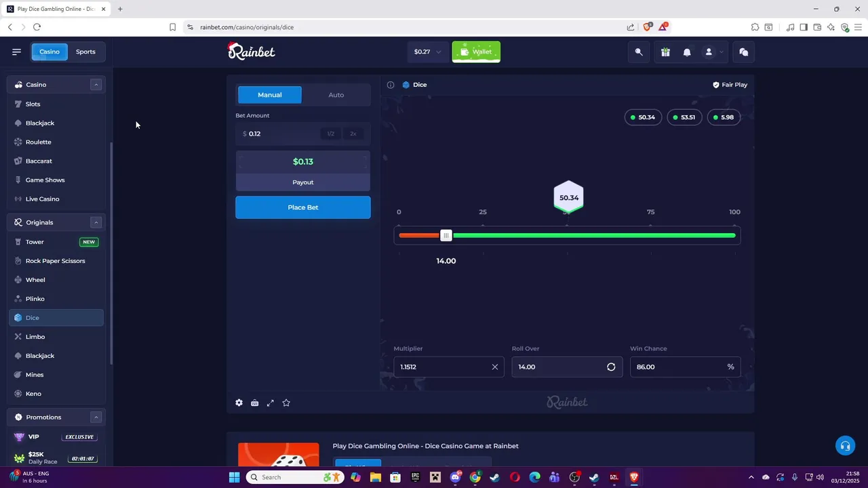
Task: Click the Roll Over swap icon
Action: click(x=611, y=367)
